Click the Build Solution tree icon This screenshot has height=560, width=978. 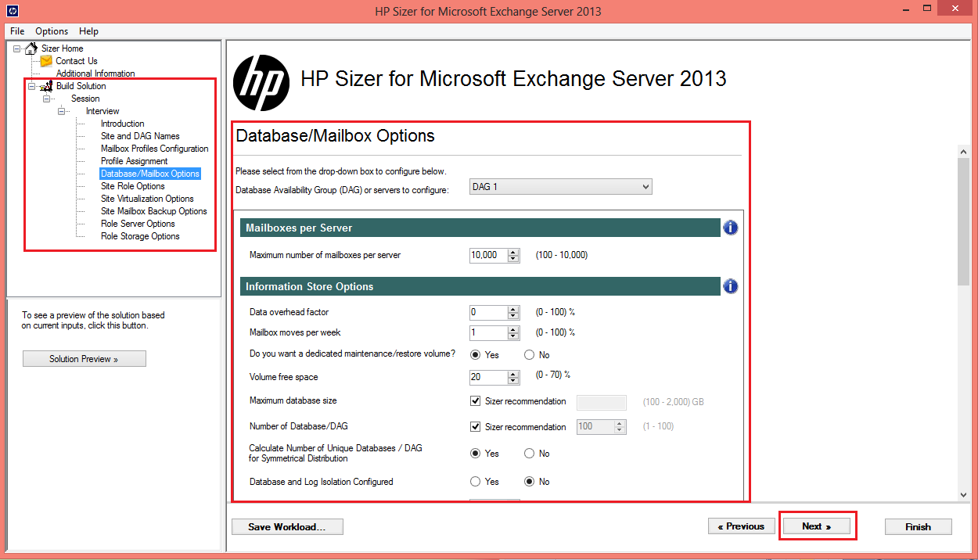pos(46,86)
